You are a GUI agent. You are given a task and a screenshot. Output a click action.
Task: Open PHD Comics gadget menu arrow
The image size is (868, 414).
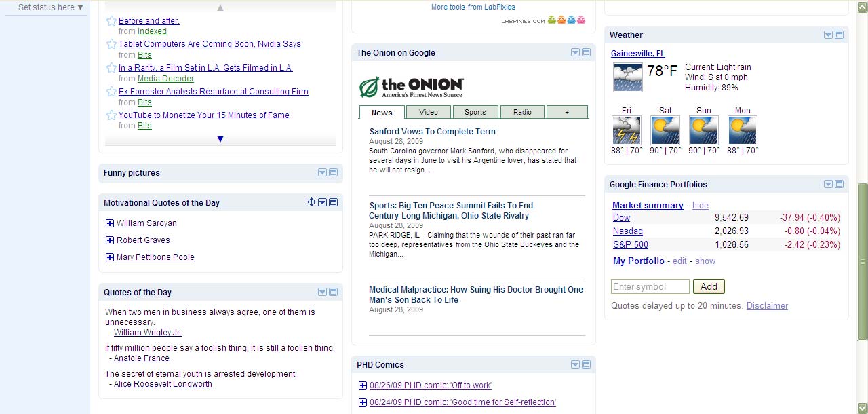tap(576, 364)
